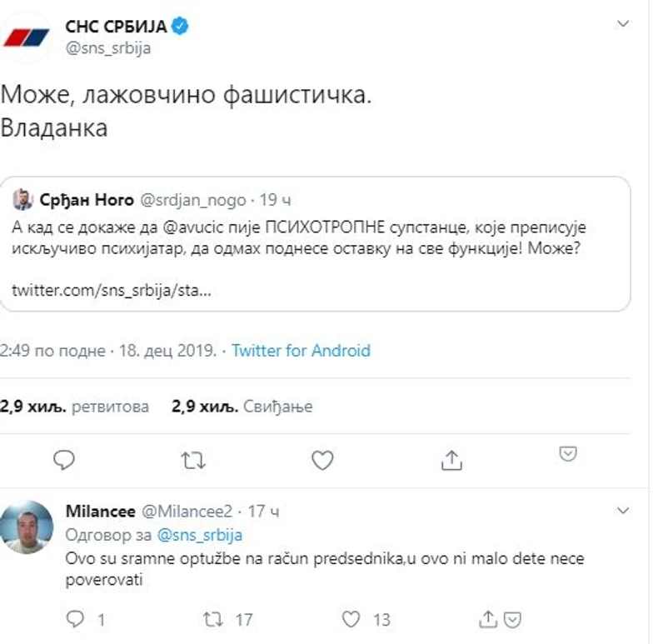Screen dimensions: 658x644
Task: Click the reply icon under main tweet
Action: 64,459
